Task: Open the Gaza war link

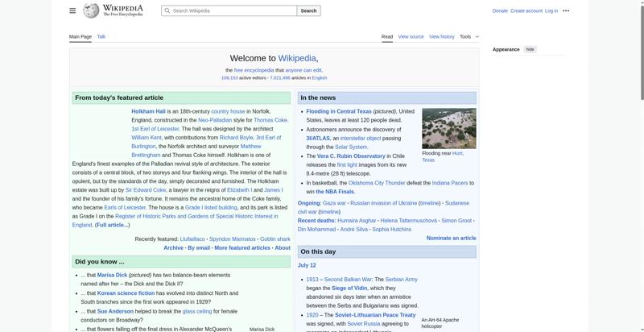Action: pyautogui.click(x=334, y=203)
